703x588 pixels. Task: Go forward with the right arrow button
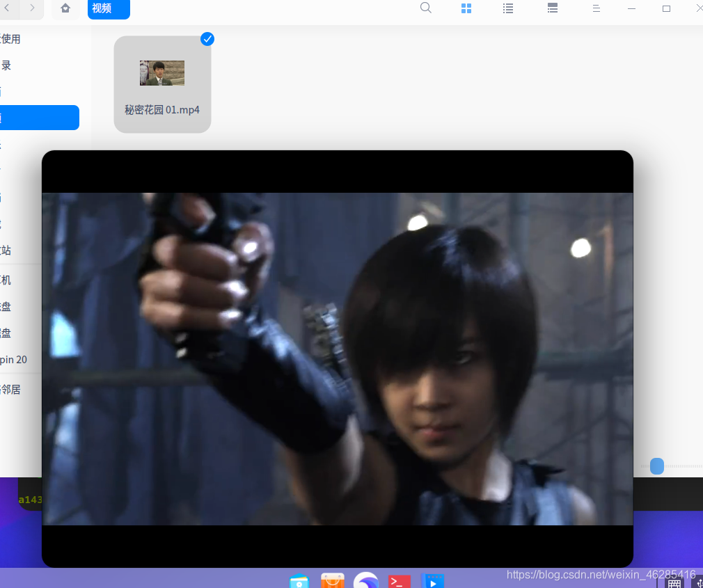(x=32, y=8)
